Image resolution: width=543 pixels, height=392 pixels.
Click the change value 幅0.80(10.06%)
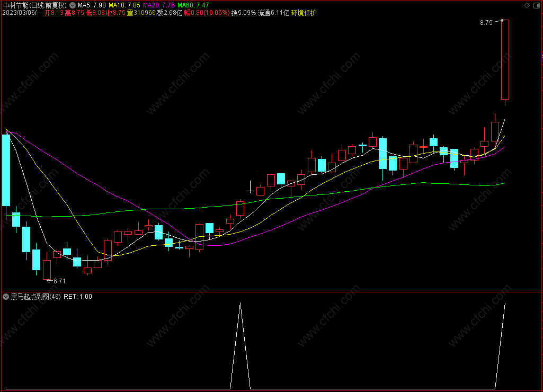tap(207, 13)
